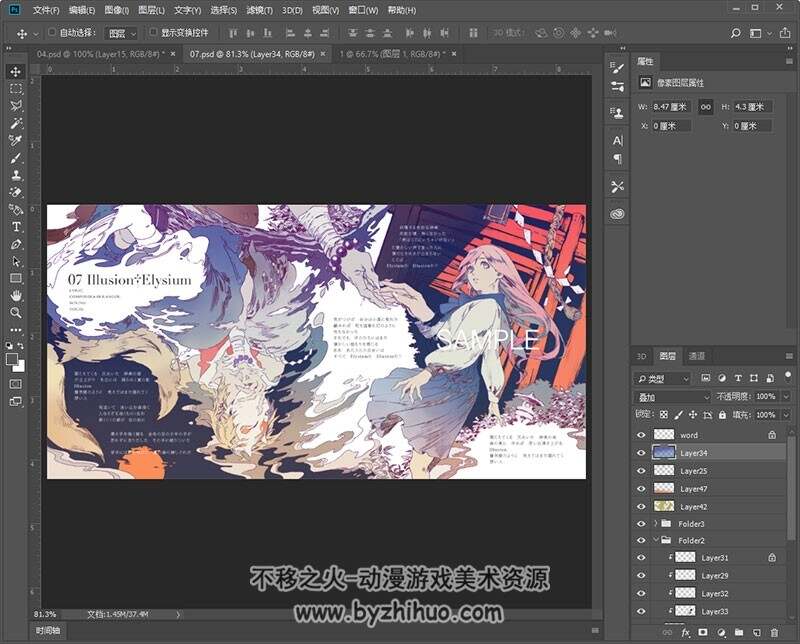Switch to the Channels tab
800x644 pixels.
696,356
